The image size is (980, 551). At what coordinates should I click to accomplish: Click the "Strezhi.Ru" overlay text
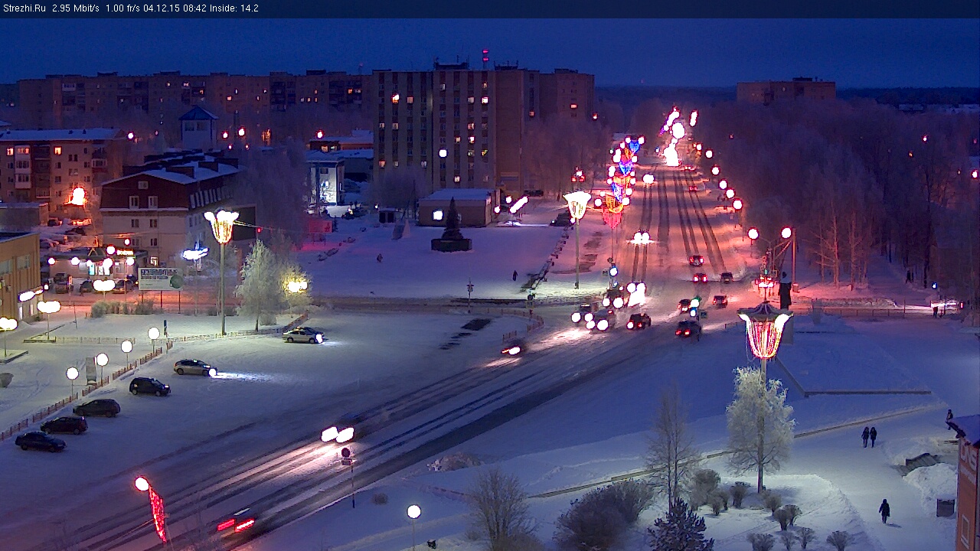click(x=24, y=8)
